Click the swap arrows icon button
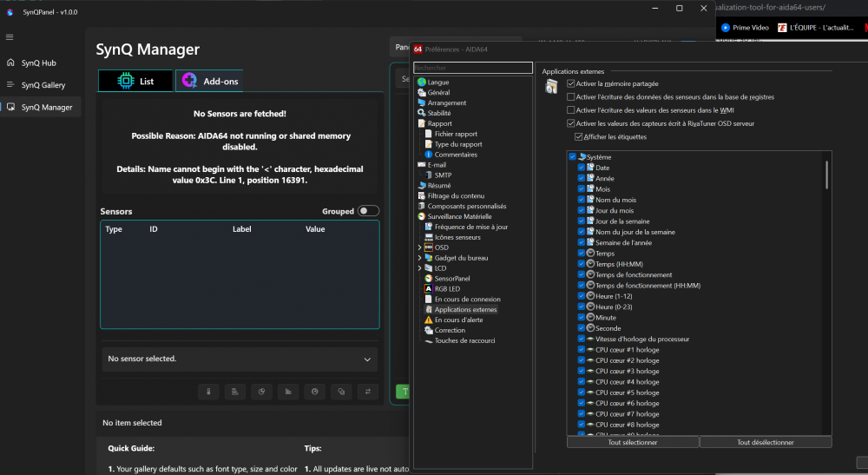Image resolution: width=868 pixels, height=475 pixels. point(367,392)
